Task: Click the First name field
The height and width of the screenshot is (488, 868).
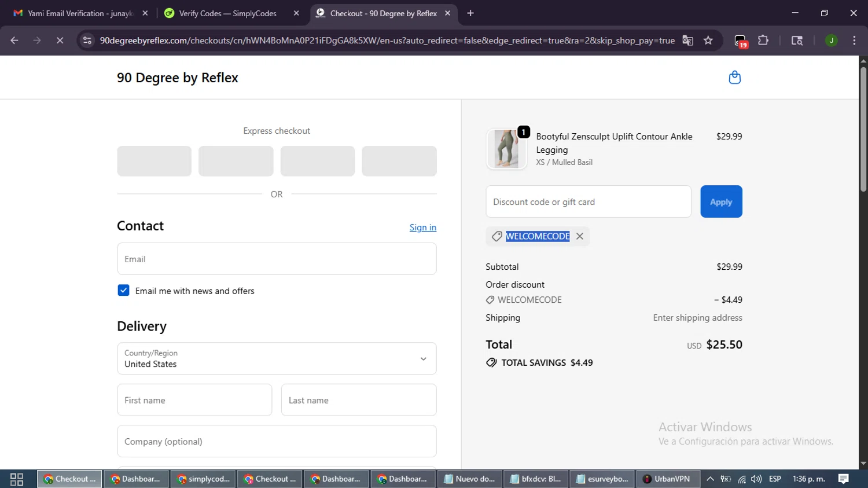Action: click(x=194, y=400)
